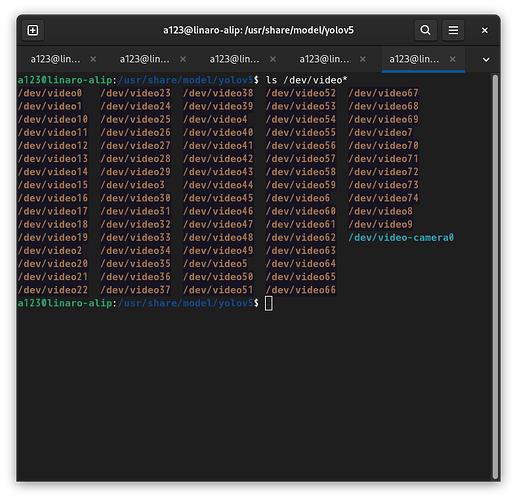Click the /dev/video52 entry
This screenshot has width=517, height=500.
pyautogui.click(x=301, y=93)
